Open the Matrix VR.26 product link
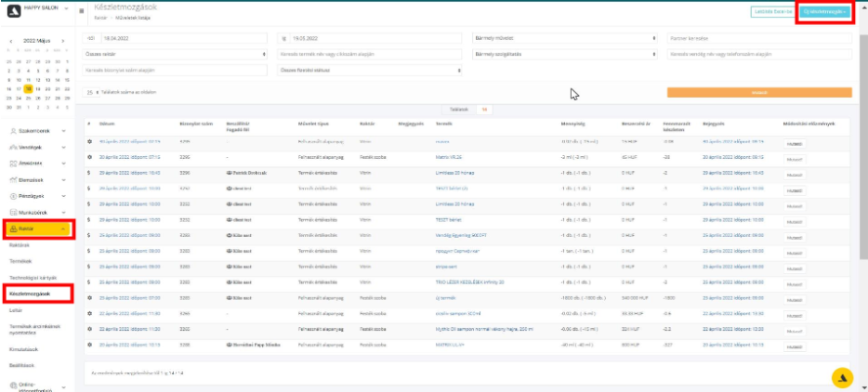 point(448,157)
